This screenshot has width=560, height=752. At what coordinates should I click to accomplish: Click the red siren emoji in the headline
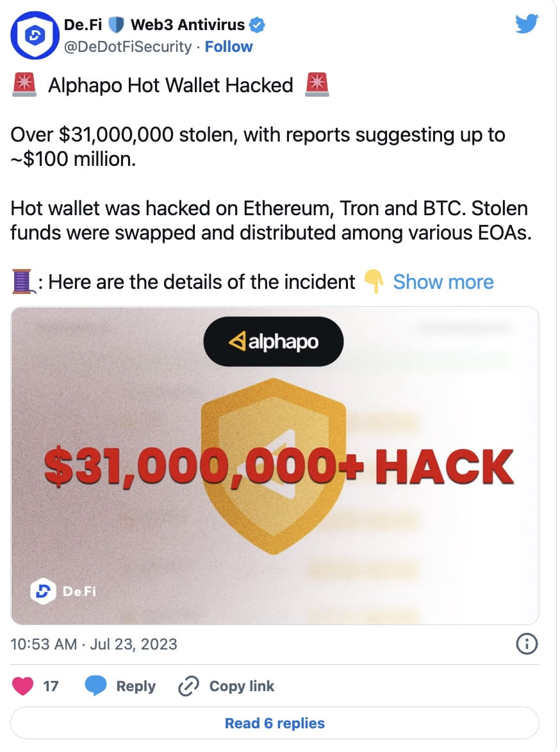(x=24, y=84)
